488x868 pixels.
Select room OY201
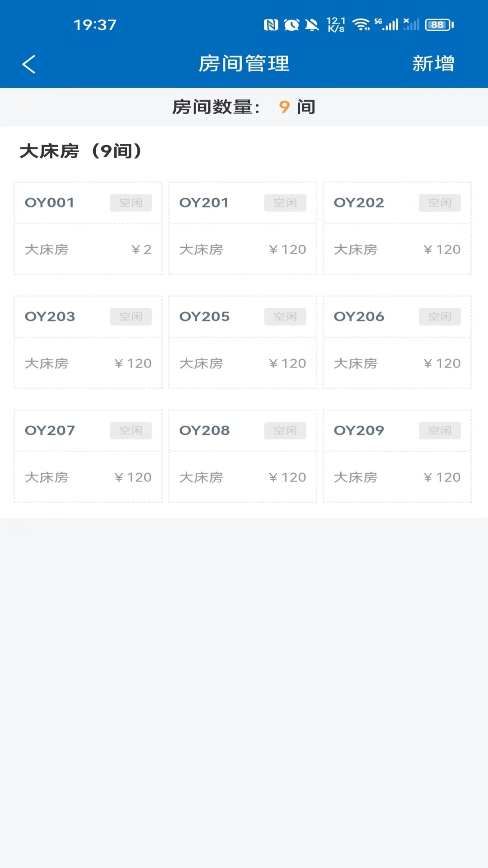pos(243,228)
